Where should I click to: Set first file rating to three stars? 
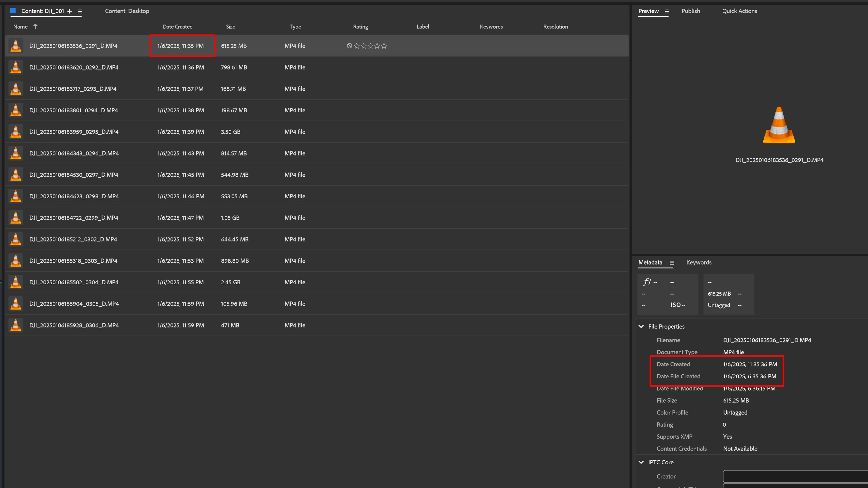tap(370, 46)
